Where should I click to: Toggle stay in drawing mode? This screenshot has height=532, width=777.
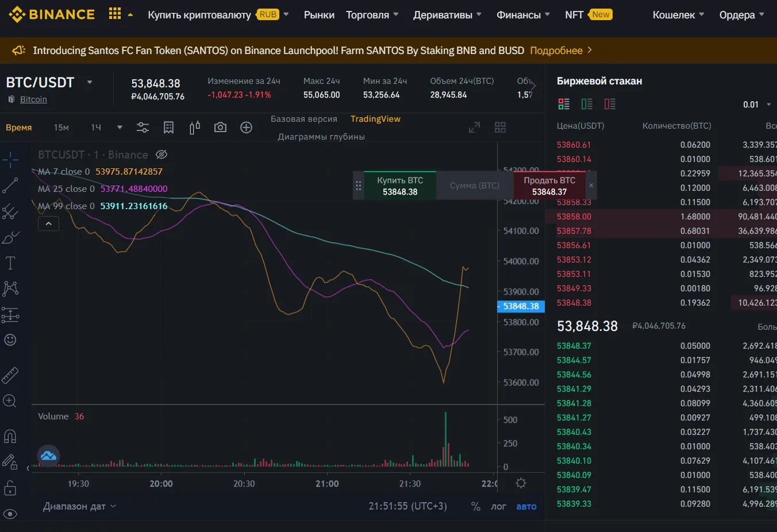tap(10, 461)
